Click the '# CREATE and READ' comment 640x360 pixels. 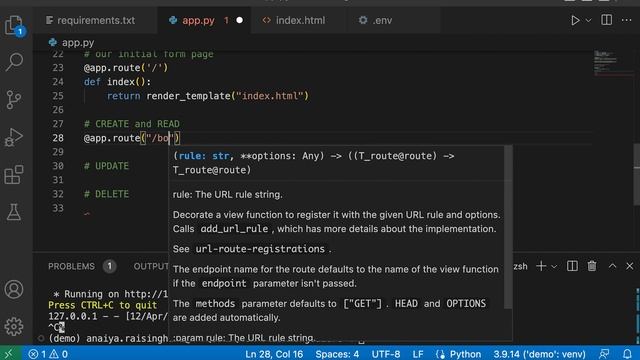(x=131, y=124)
